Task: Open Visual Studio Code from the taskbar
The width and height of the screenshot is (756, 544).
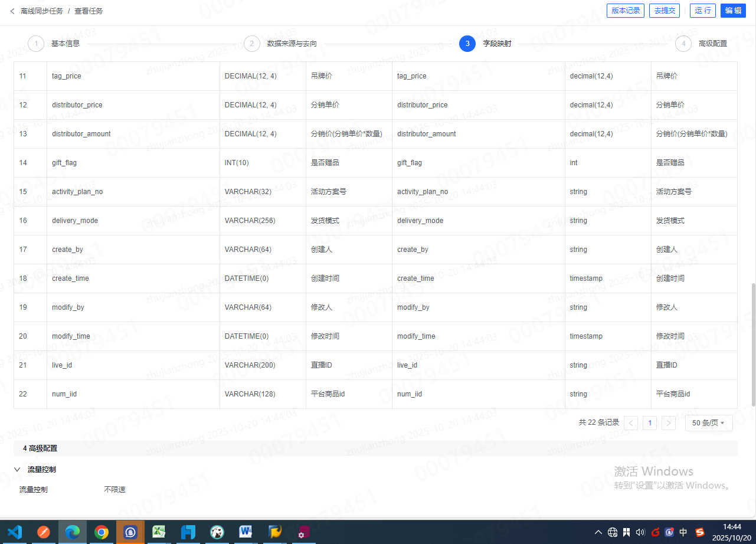Action: (x=15, y=532)
